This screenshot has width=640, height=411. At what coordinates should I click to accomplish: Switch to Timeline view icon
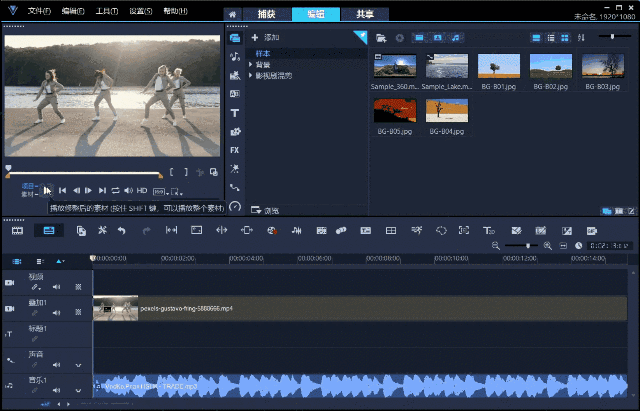pos(49,231)
